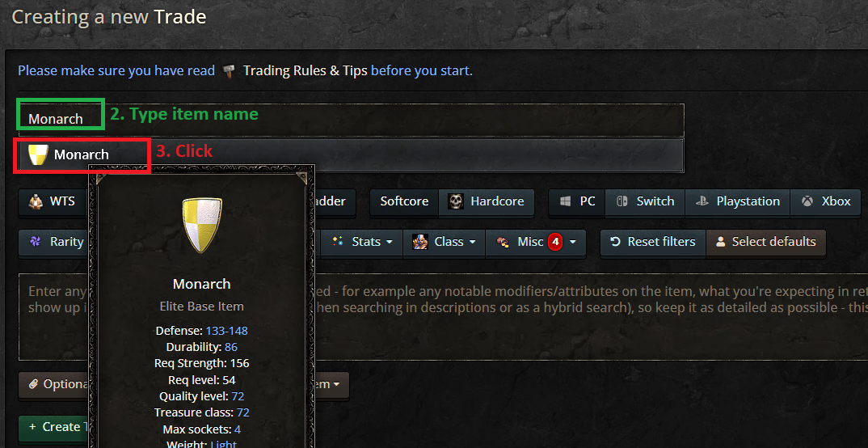Click the item name search field
Viewport: 868px width, 448px height.
tap(351, 119)
